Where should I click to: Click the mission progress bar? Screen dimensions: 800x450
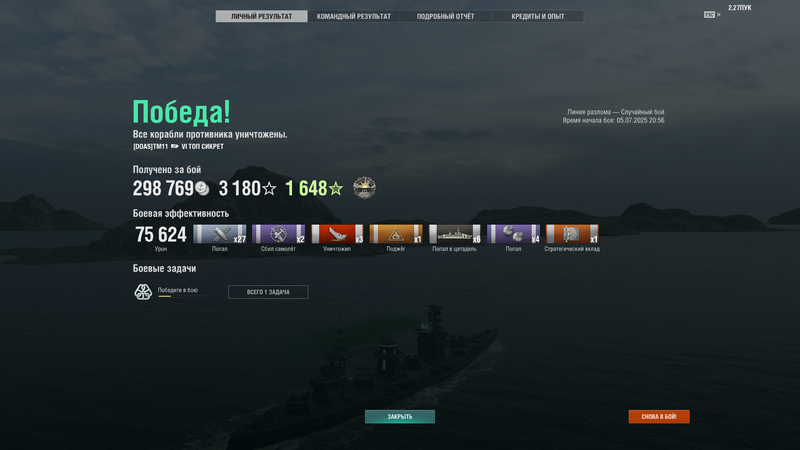point(183,296)
